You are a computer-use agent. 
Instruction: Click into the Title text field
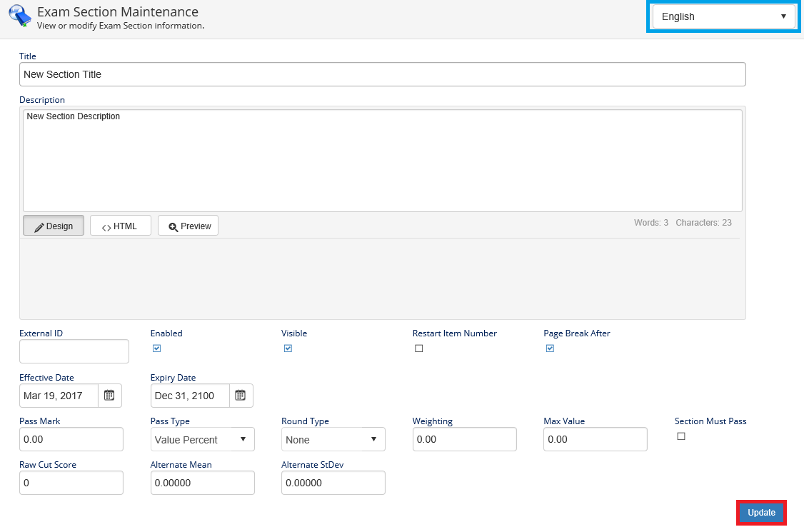[382, 74]
